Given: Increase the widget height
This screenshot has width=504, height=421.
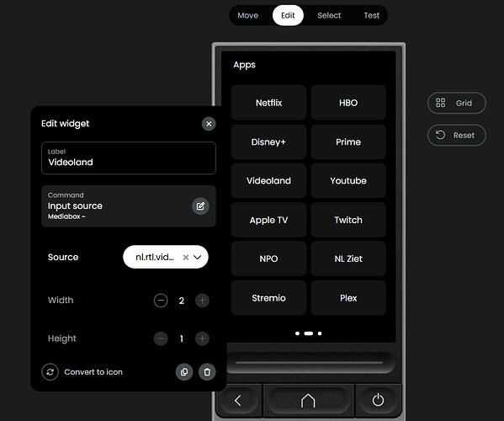Looking at the screenshot, I should [x=202, y=338].
